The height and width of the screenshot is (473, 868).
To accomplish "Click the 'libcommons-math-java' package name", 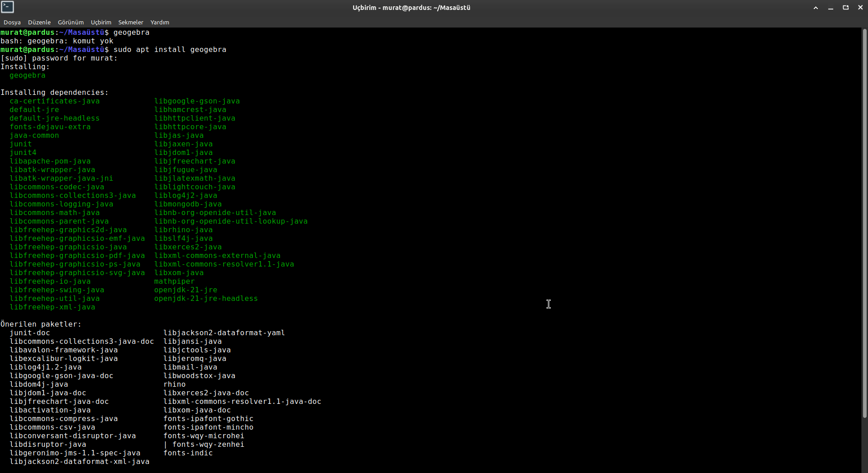I will (x=55, y=213).
